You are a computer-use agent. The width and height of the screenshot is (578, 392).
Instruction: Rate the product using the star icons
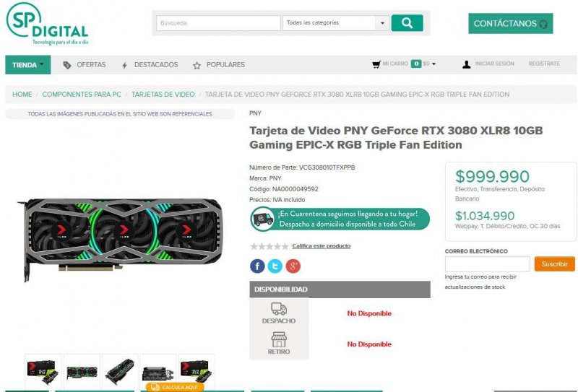tap(269, 246)
